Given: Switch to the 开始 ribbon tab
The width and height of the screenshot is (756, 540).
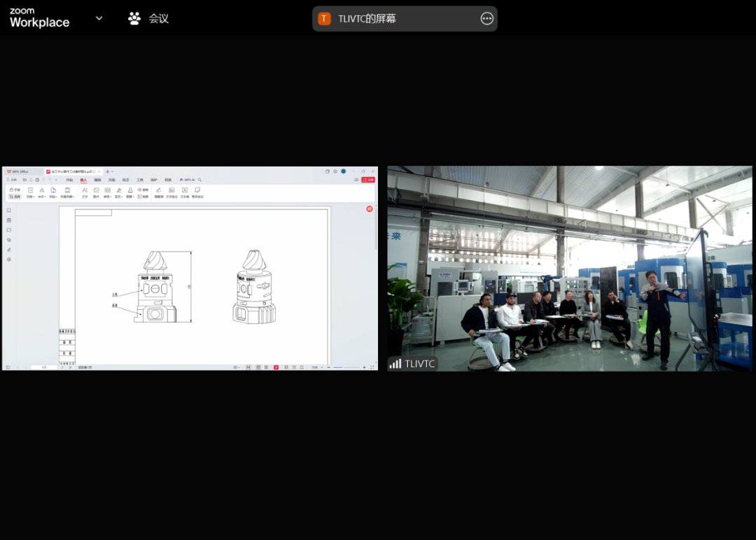Looking at the screenshot, I should coord(69,180).
